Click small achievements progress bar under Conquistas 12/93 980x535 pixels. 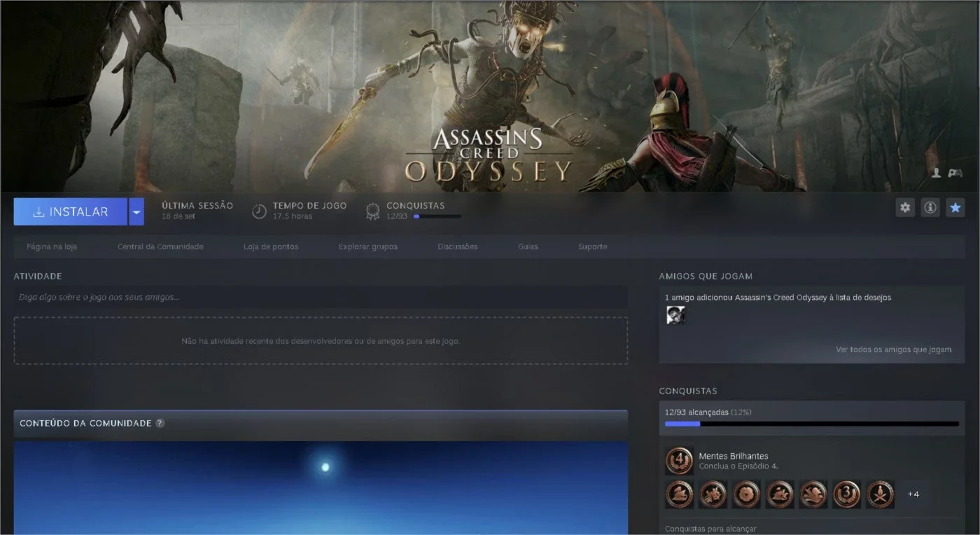(437, 216)
